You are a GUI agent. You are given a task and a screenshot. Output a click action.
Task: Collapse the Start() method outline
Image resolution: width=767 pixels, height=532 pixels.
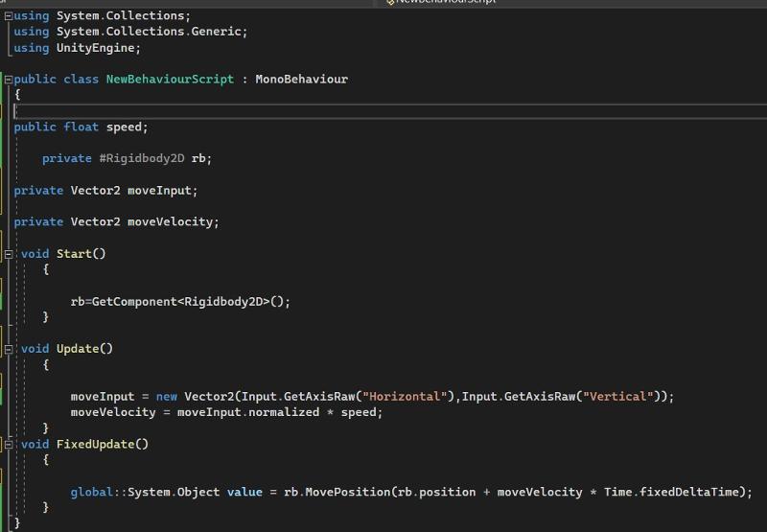coord(11,254)
